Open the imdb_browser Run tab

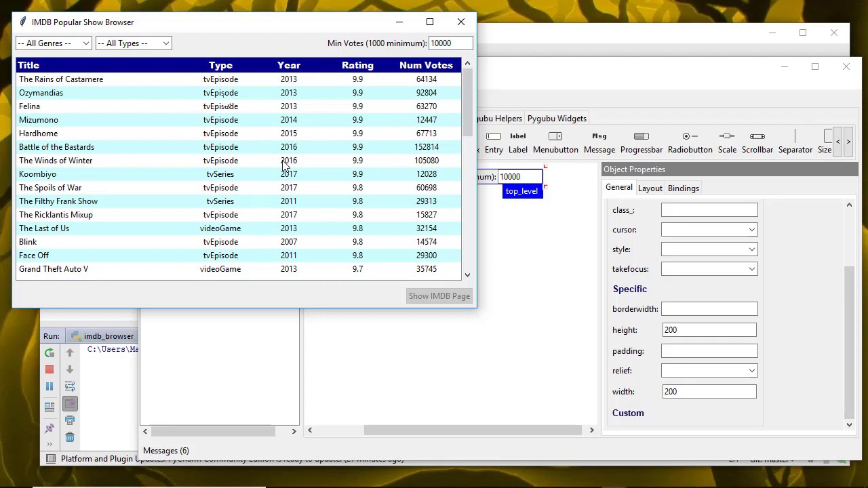pos(103,336)
